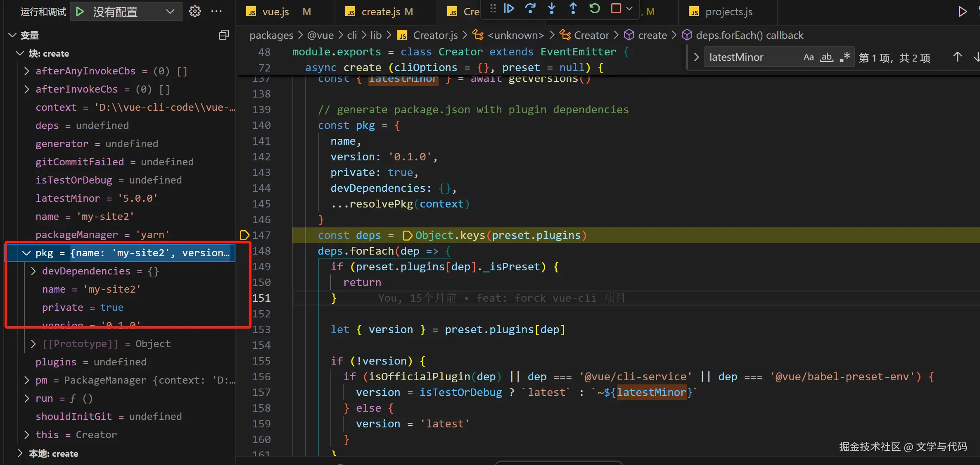Click the debug Continue button
980x465 pixels.
click(509, 9)
